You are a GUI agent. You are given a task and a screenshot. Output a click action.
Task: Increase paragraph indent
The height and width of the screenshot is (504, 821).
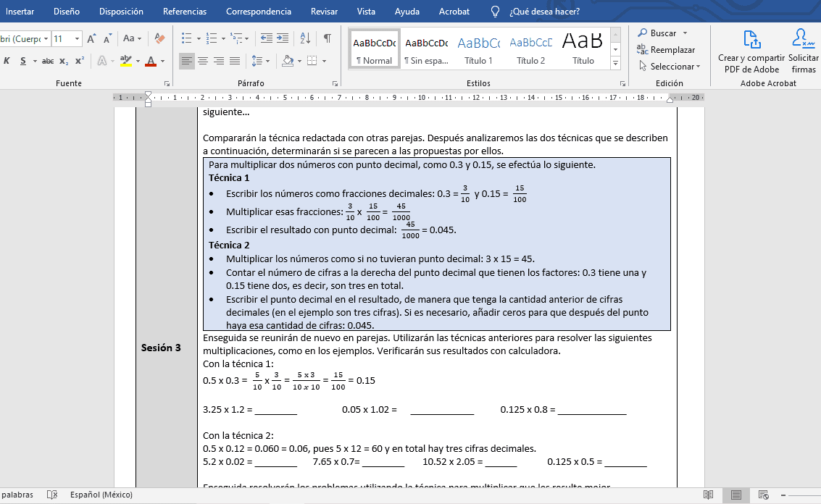tap(283, 38)
